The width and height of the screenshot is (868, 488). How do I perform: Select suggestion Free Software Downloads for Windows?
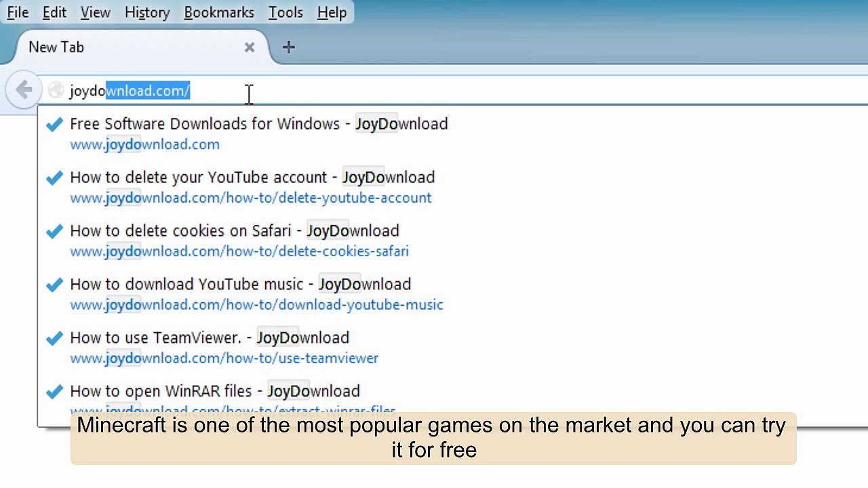[x=258, y=124]
